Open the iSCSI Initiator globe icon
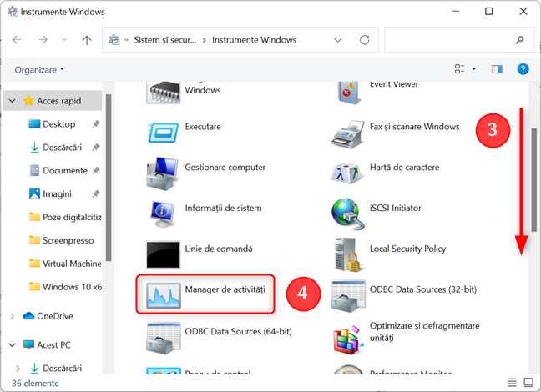541x392 pixels. pos(348,214)
